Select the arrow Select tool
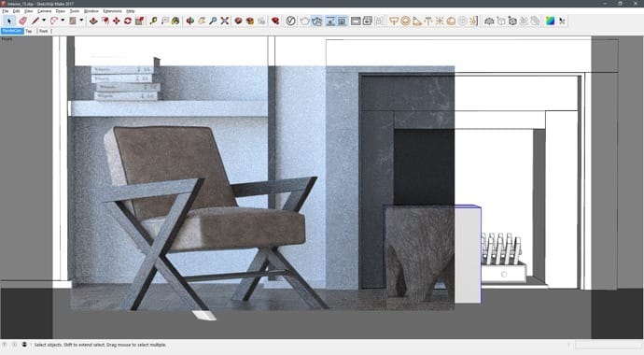Image resolution: width=644 pixels, height=355 pixels. pos(9,21)
